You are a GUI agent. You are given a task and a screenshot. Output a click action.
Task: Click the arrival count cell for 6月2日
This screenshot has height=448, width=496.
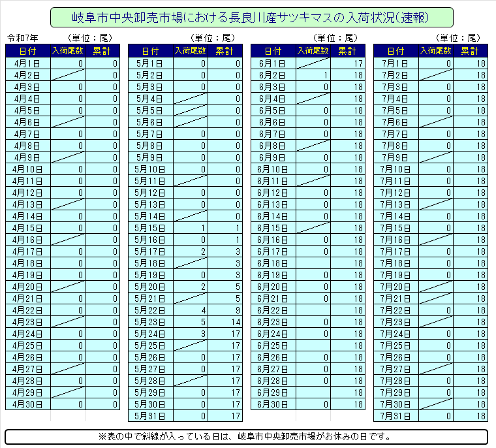(314, 75)
